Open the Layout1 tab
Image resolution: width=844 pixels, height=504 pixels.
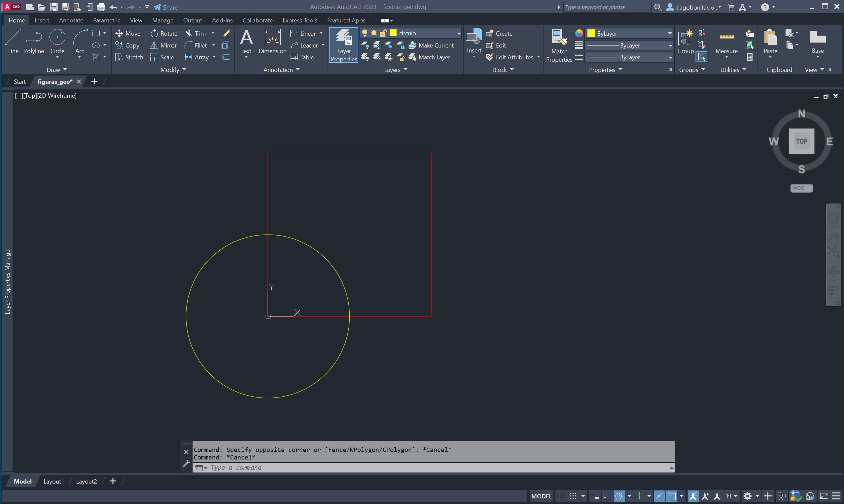[53, 481]
